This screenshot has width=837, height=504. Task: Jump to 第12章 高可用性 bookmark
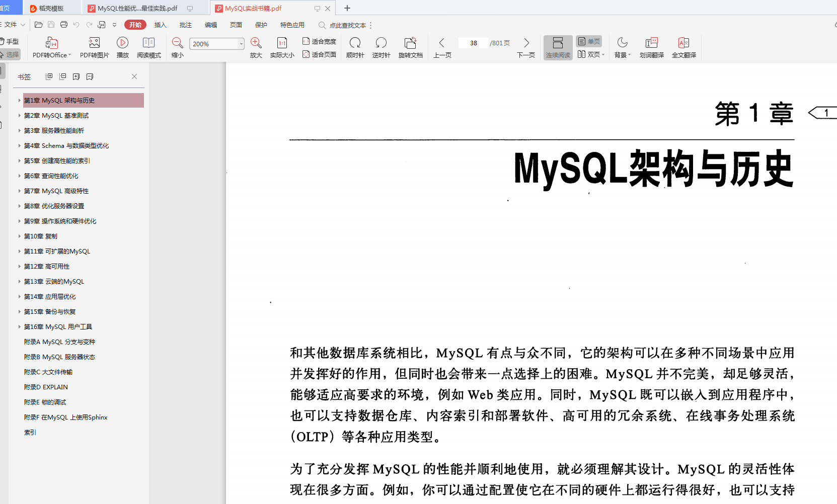(47, 266)
